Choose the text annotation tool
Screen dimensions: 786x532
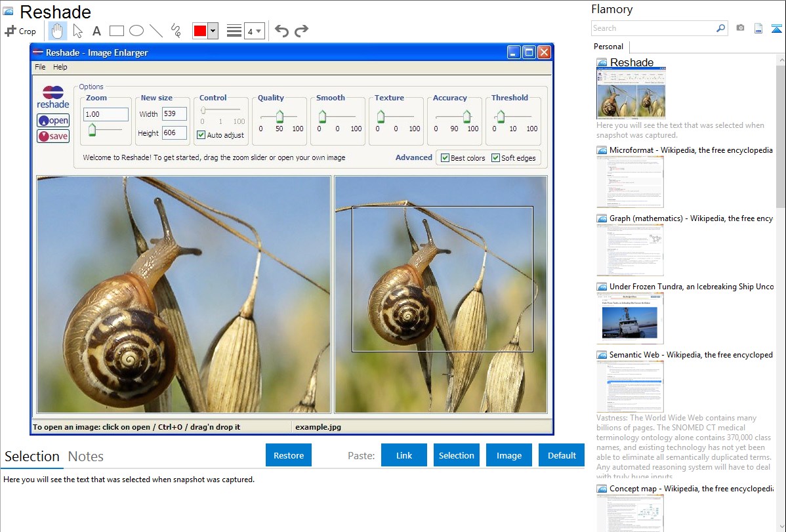point(96,31)
